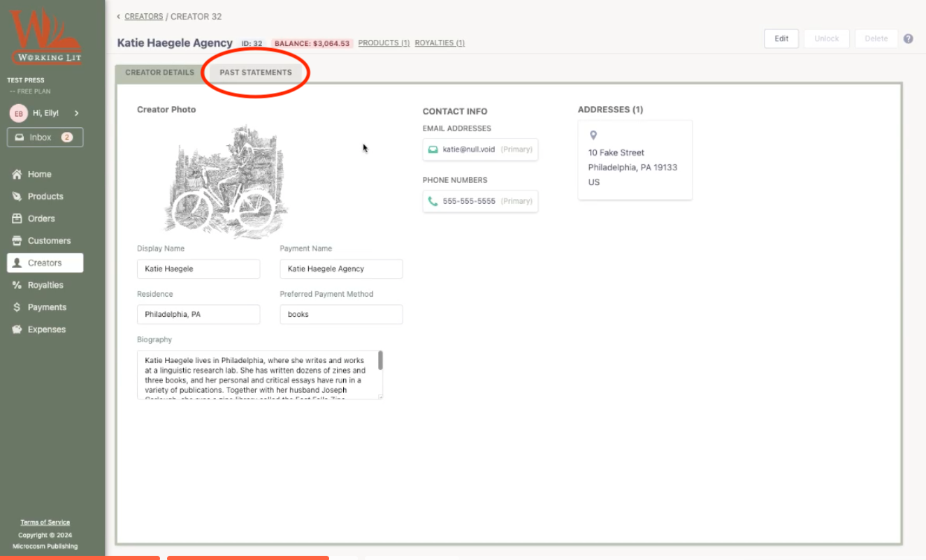Open Royalties in sidebar menu
Screen dimensions: 926x560
tap(45, 285)
